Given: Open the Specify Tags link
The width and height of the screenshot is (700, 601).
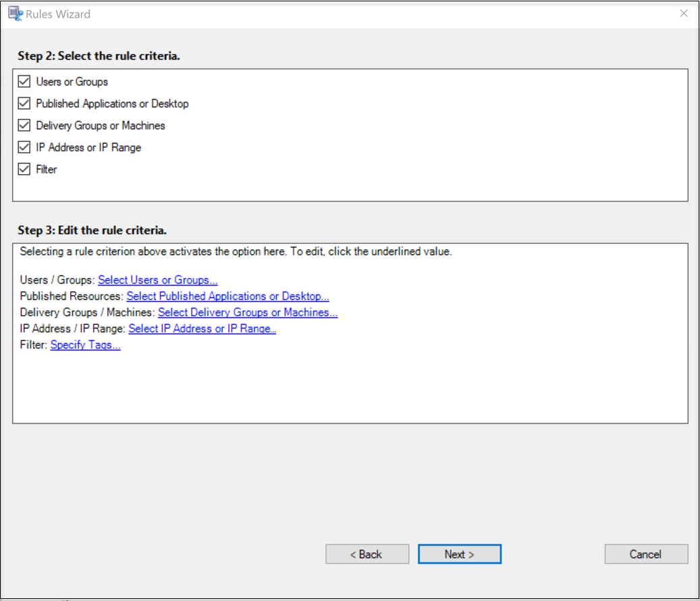Looking at the screenshot, I should click(x=86, y=346).
